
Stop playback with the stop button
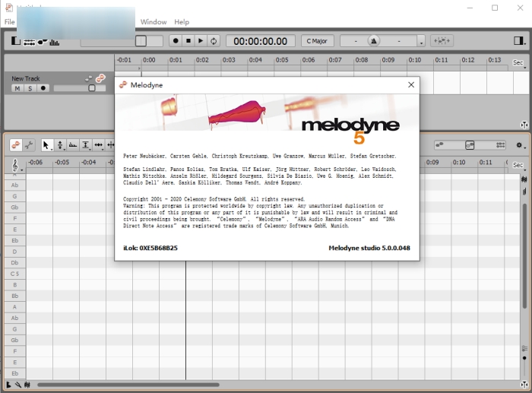[188, 41]
